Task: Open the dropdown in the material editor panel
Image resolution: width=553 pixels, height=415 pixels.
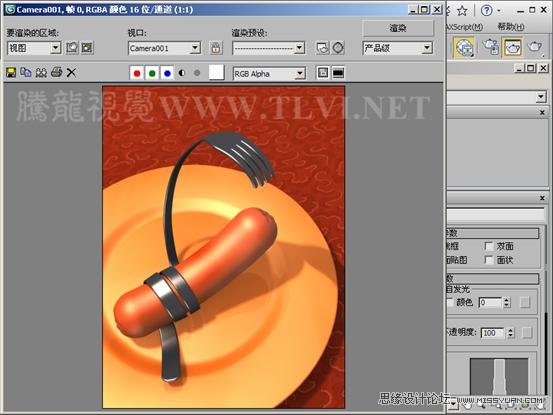Action: (x=541, y=97)
